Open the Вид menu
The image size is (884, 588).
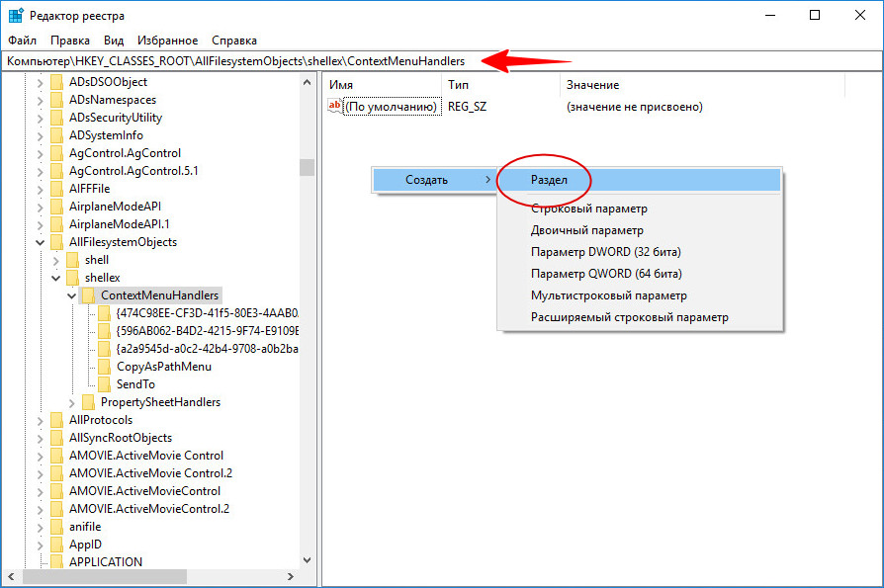(114, 41)
